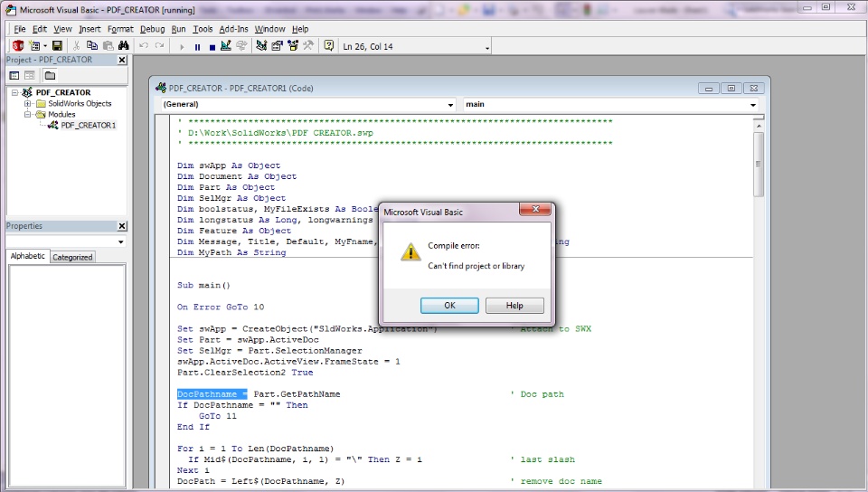The height and width of the screenshot is (492, 868).
Task: Pause execution with the Break icon
Action: (x=197, y=47)
